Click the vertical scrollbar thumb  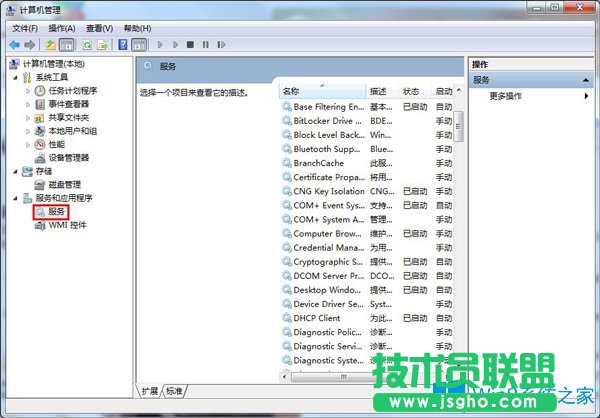click(458, 126)
